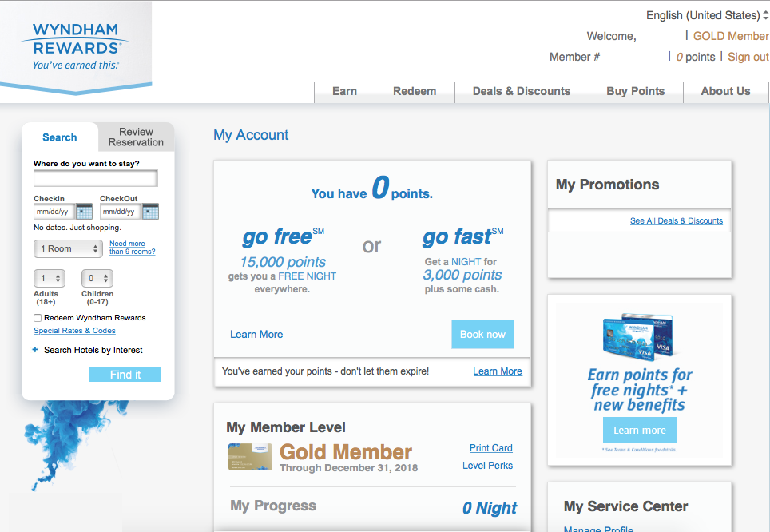Open See All Deals & Discounts link
Screen dimensions: 770x532
click(x=677, y=221)
